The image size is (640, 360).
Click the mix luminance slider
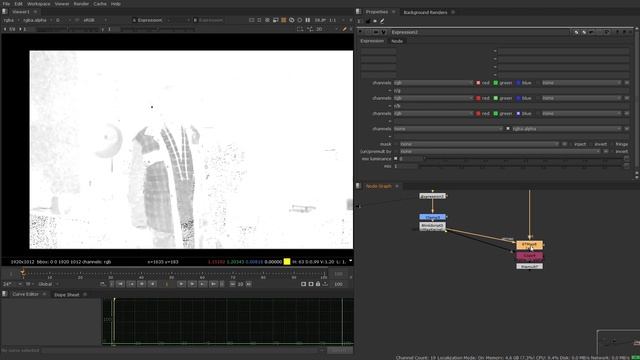pyautogui.click(x=524, y=159)
